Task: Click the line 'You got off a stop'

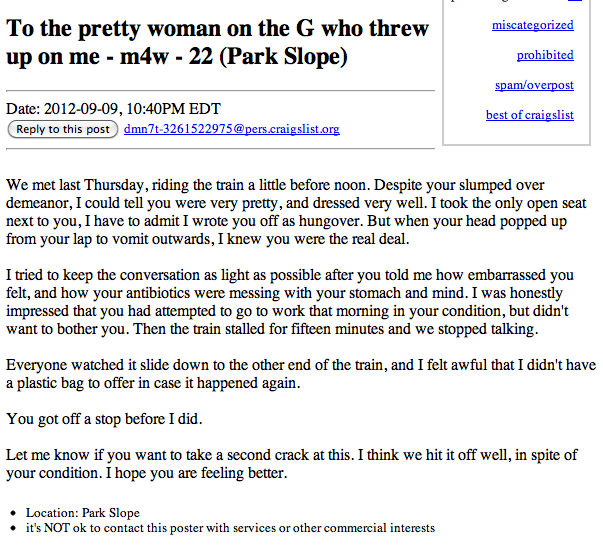Action: coord(104,419)
